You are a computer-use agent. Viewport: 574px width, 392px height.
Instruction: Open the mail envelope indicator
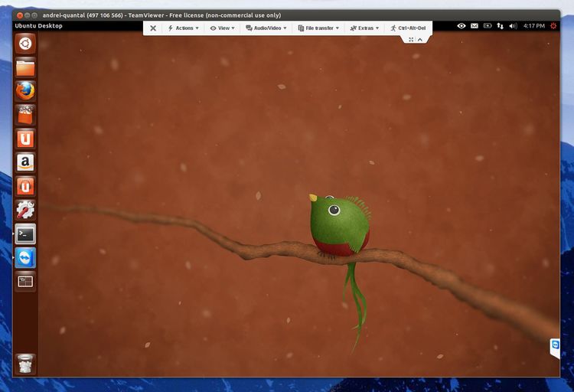click(x=474, y=25)
